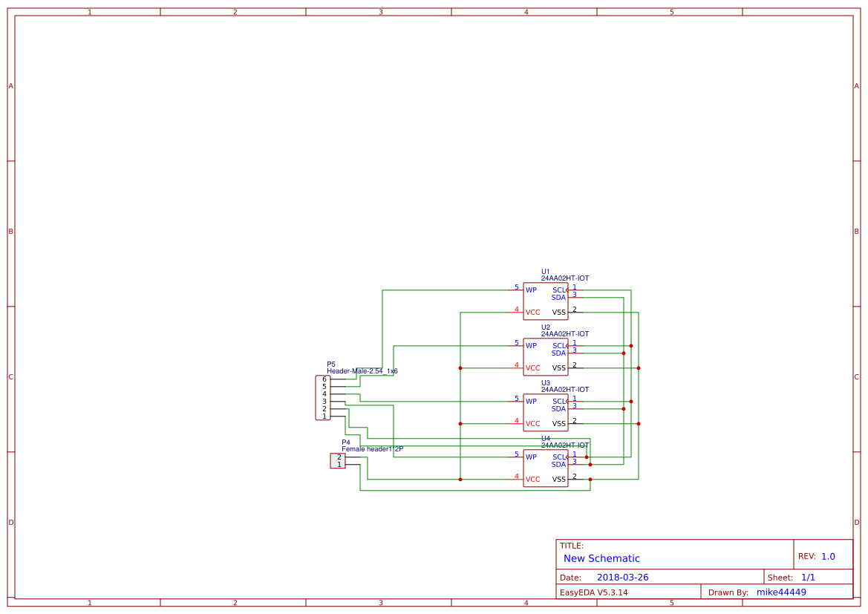
Task: Select the VCC pin label on U1
Action: [532, 313]
